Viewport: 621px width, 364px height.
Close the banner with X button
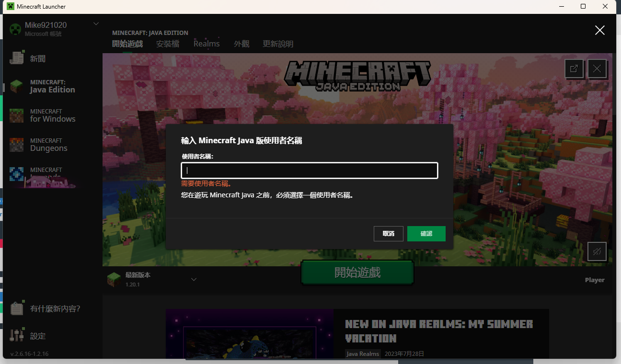(597, 68)
